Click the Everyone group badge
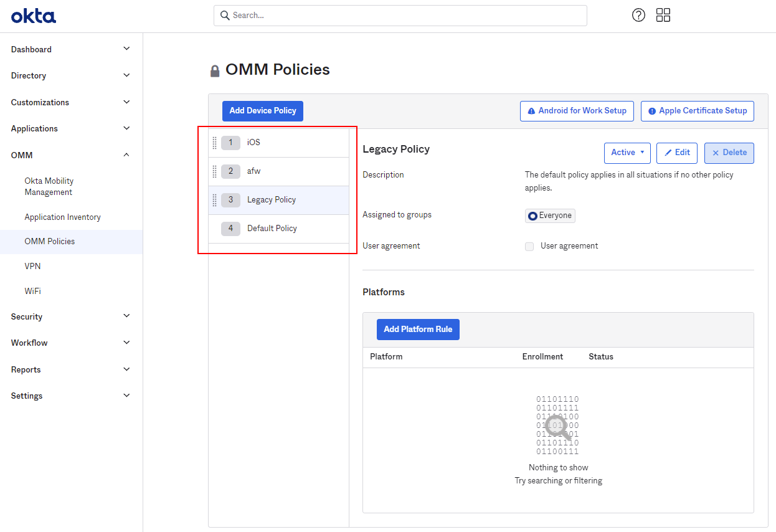 point(550,216)
